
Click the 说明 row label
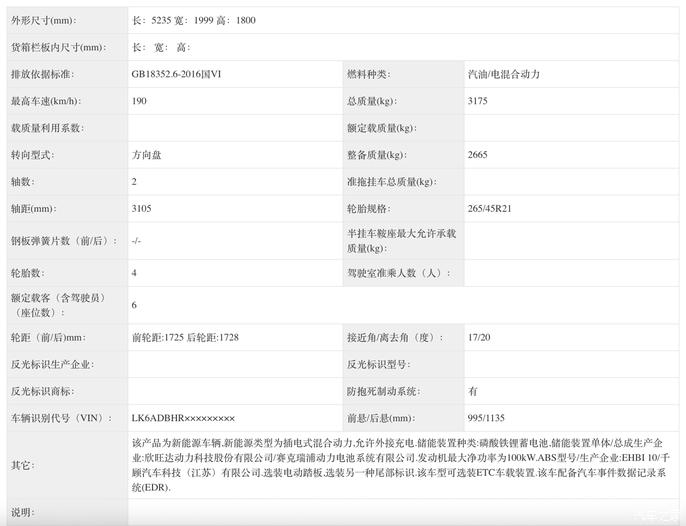tap(23, 512)
